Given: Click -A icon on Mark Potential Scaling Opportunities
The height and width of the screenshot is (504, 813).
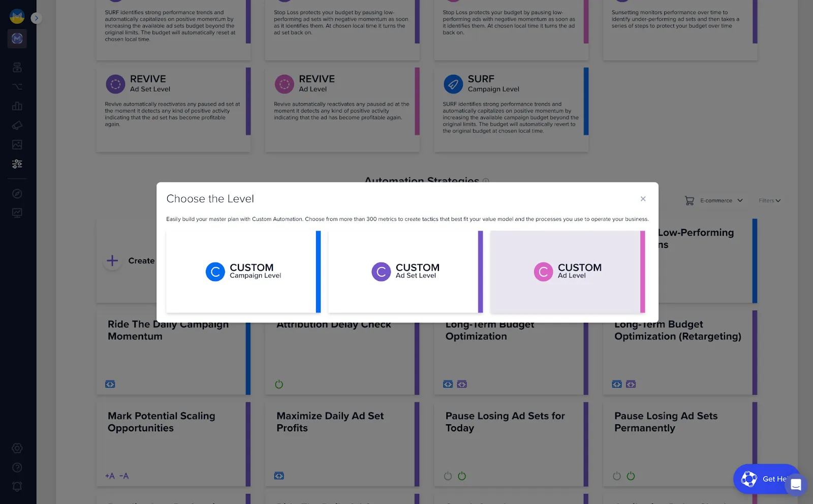Looking at the screenshot, I should [124, 476].
